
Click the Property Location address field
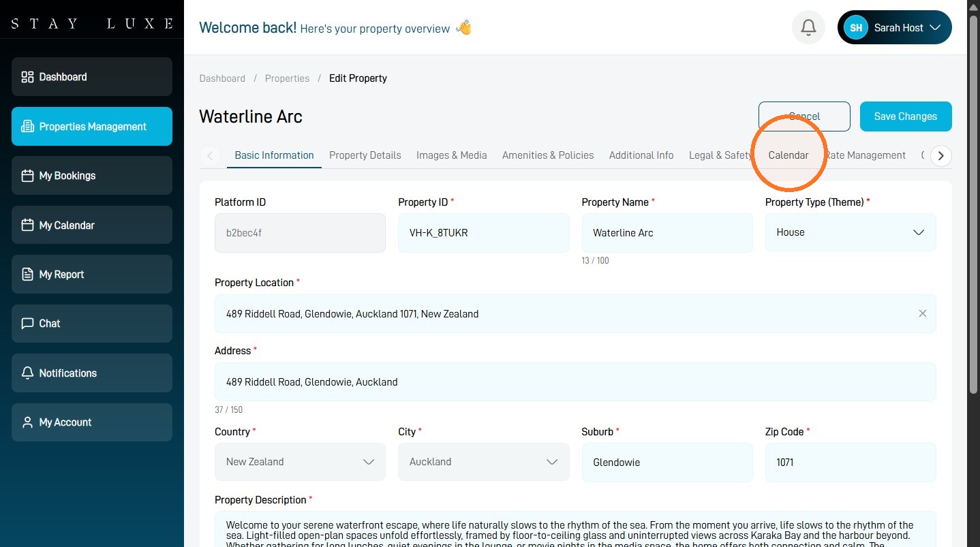point(575,313)
